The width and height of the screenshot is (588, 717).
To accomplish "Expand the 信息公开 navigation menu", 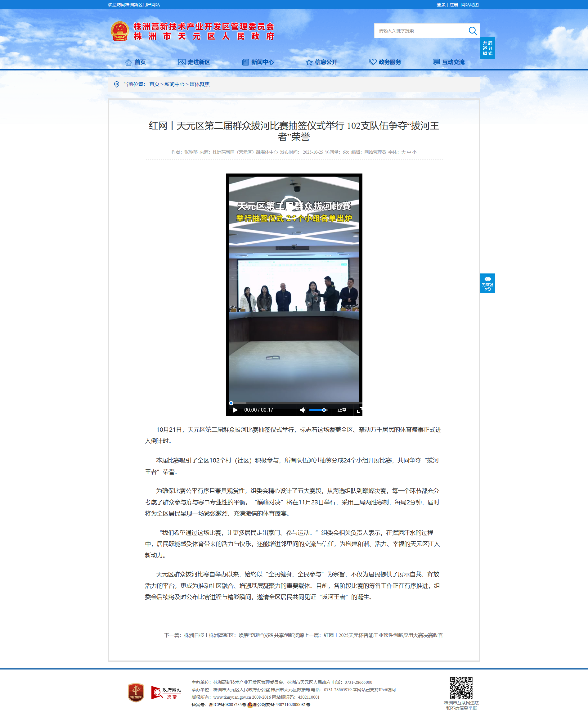I will coord(321,62).
